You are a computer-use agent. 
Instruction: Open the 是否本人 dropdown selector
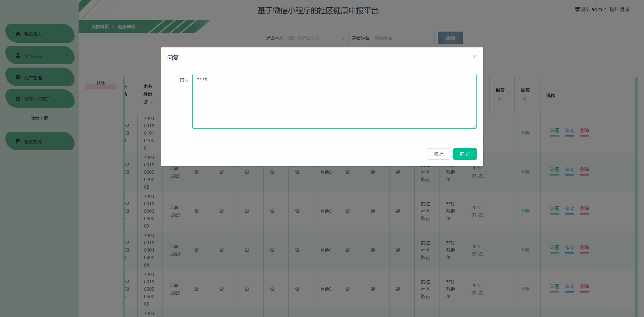(317, 38)
